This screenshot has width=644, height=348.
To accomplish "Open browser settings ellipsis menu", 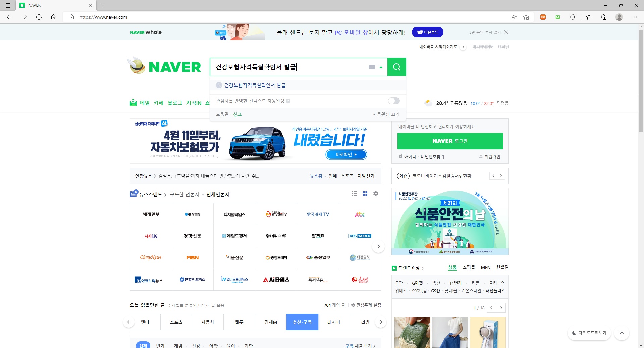I will (635, 17).
